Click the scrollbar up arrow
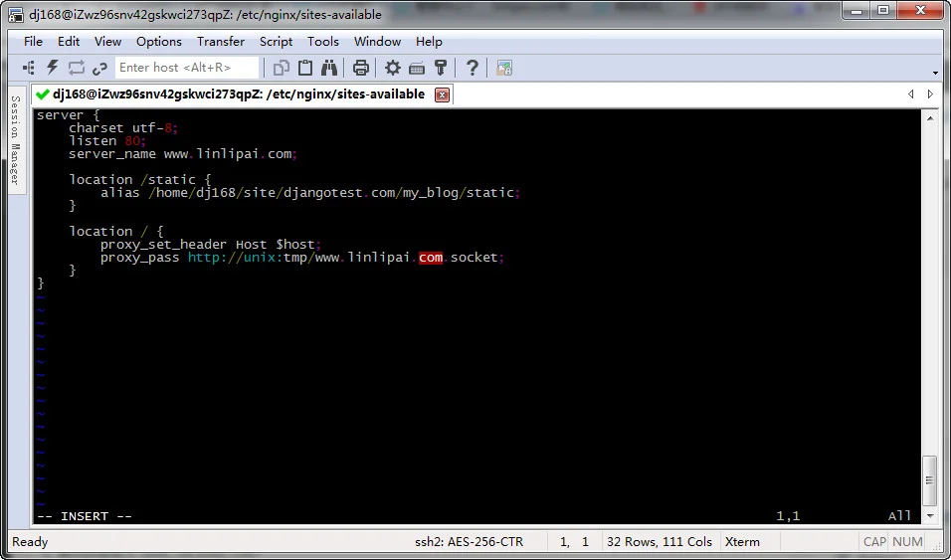The image size is (951, 560). tap(930, 117)
